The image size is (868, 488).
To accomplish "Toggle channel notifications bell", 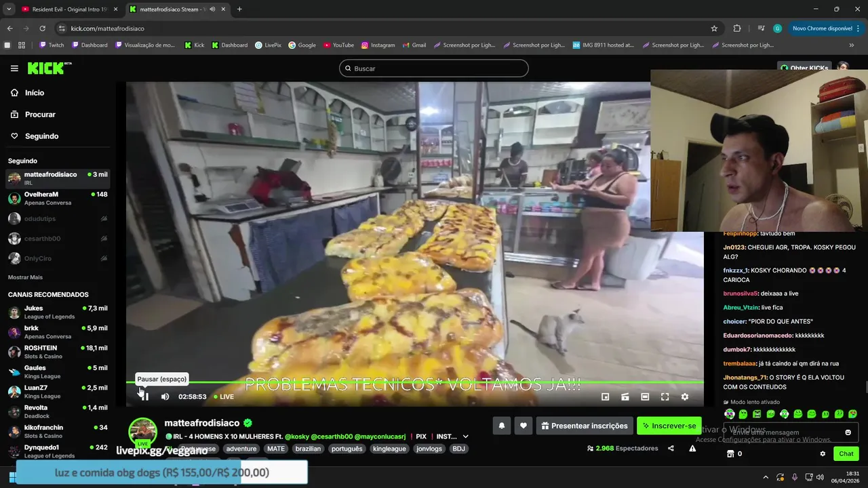I will (502, 426).
